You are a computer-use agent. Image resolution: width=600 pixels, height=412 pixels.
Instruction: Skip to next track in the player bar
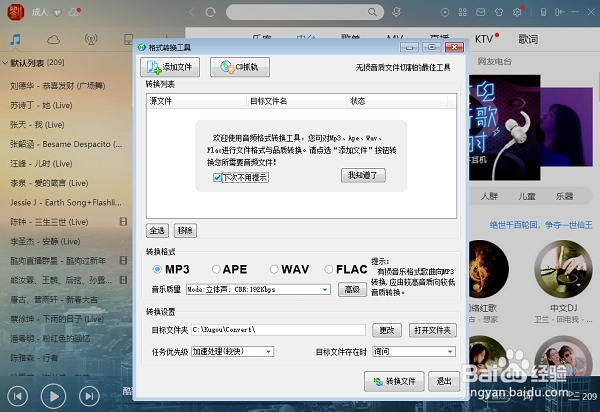89,396
